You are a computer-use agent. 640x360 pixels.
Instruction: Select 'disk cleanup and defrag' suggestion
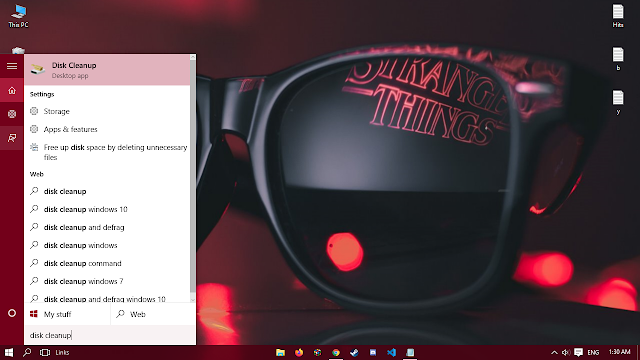[107, 227]
